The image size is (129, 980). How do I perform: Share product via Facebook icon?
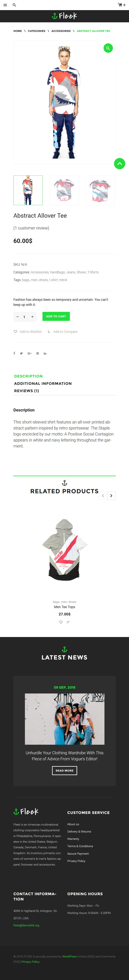(14, 353)
